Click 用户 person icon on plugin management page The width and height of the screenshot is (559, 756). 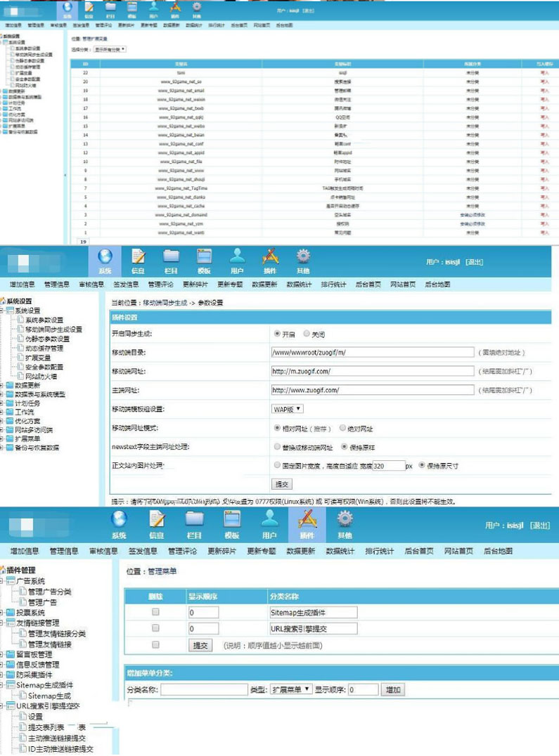click(x=269, y=525)
